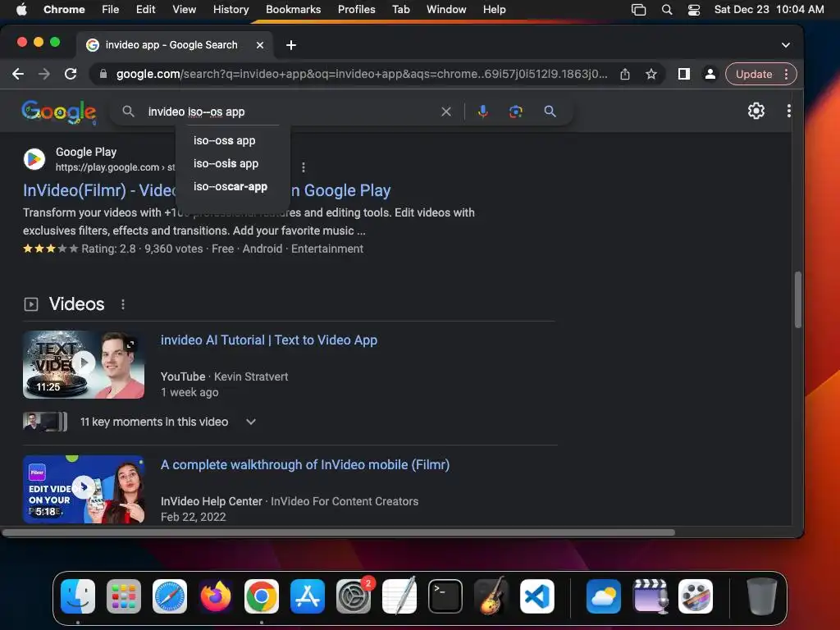The image size is (840, 630).
Task: Open Spotlight search in menu bar
Action: pyautogui.click(x=666, y=9)
